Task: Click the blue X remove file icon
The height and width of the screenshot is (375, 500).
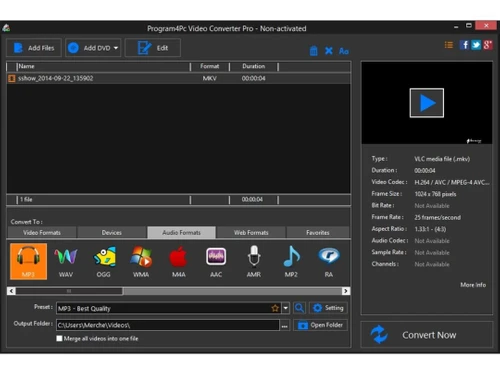Action: 329,51
